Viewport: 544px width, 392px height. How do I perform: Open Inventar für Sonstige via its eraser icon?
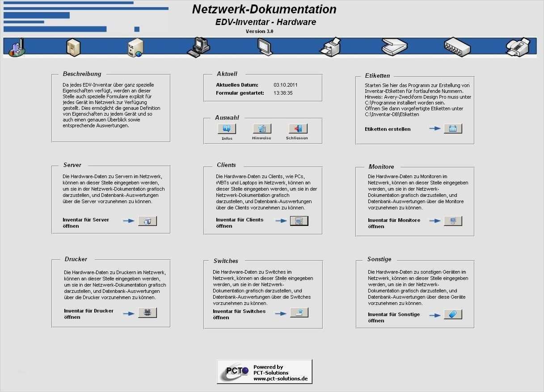coord(453,314)
